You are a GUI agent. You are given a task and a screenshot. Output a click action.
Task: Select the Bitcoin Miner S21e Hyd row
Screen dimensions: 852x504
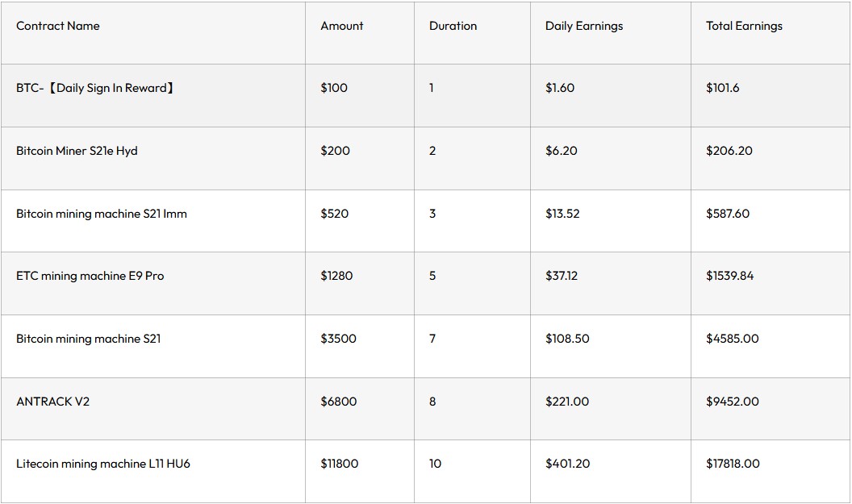77,151
